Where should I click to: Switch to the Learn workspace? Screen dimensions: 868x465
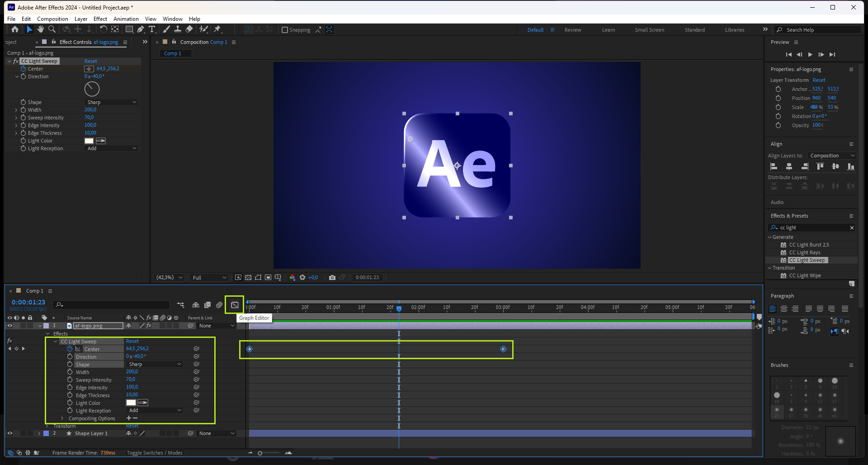click(608, 30)
